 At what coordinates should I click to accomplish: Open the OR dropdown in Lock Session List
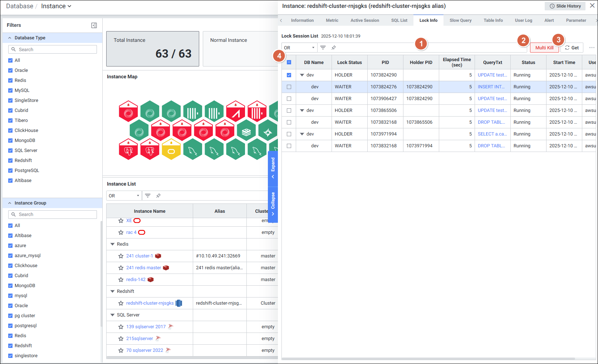[299, 48]
